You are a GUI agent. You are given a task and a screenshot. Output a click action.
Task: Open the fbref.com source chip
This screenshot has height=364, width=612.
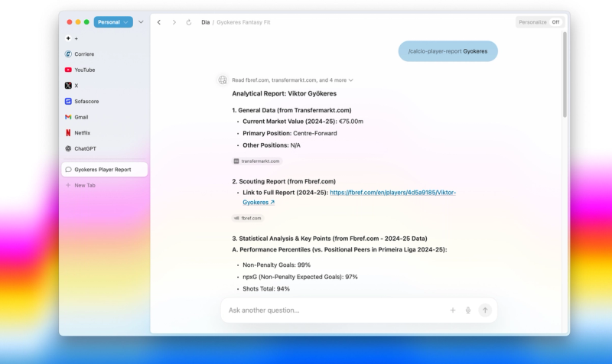(248, 218)
